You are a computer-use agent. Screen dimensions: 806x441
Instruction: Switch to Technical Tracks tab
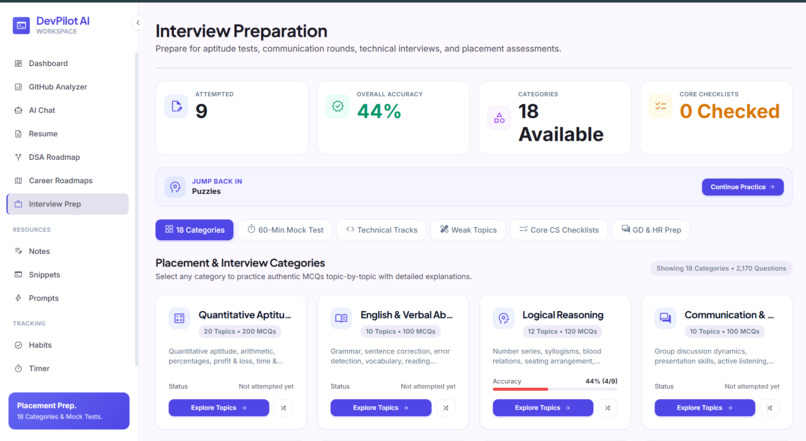(381, 230)
